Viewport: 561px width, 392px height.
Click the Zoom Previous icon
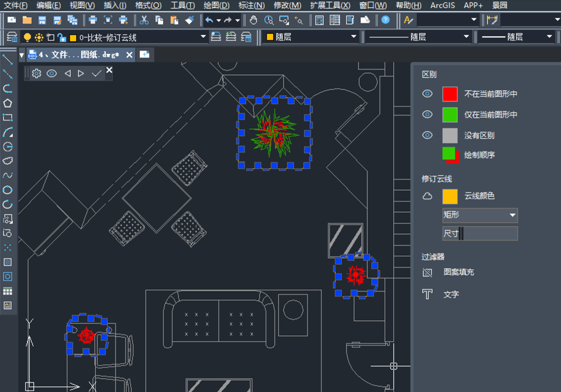pyautogui.click(x=299, y=20)
